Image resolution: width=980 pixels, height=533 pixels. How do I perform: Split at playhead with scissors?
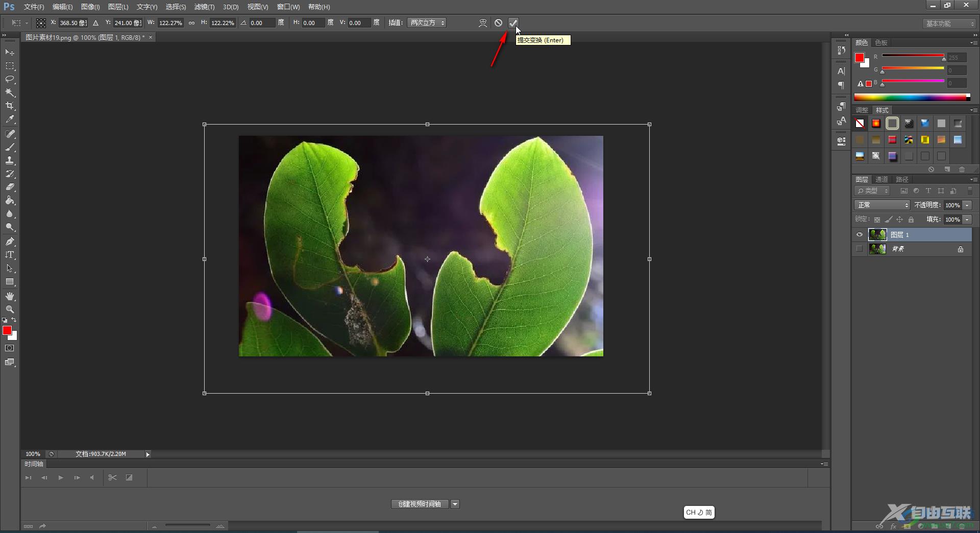click(113, 478)
